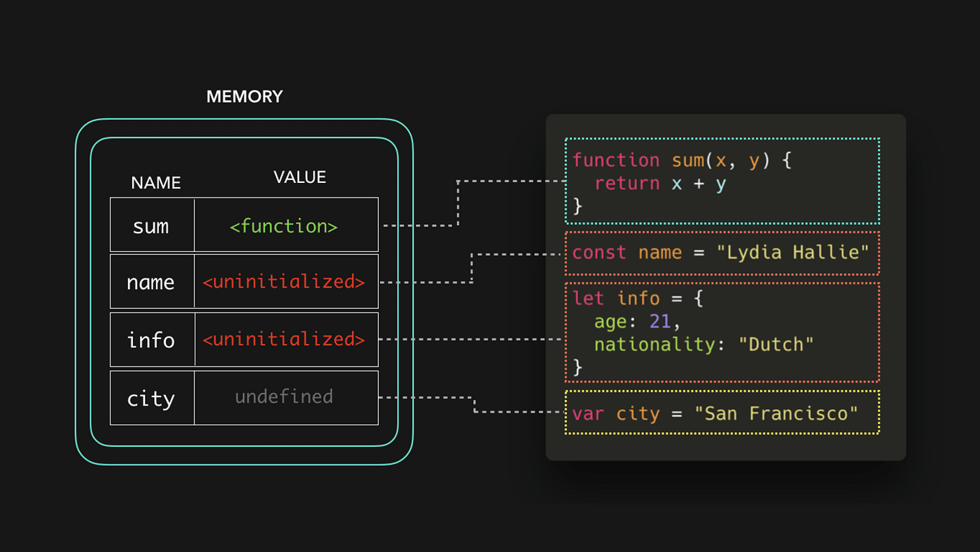Select the <function> value for sum
The image size is (980, 552).
[x=283, y=225]
